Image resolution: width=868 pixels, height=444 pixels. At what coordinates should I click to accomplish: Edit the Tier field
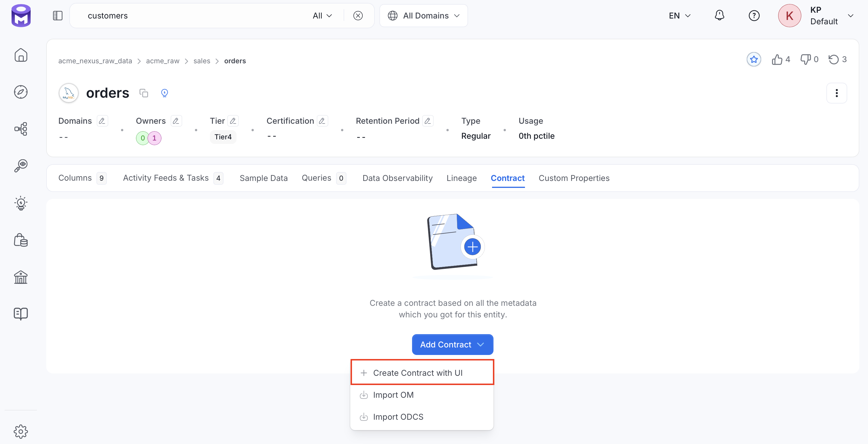pyautogui.click(x=233, y=121)
